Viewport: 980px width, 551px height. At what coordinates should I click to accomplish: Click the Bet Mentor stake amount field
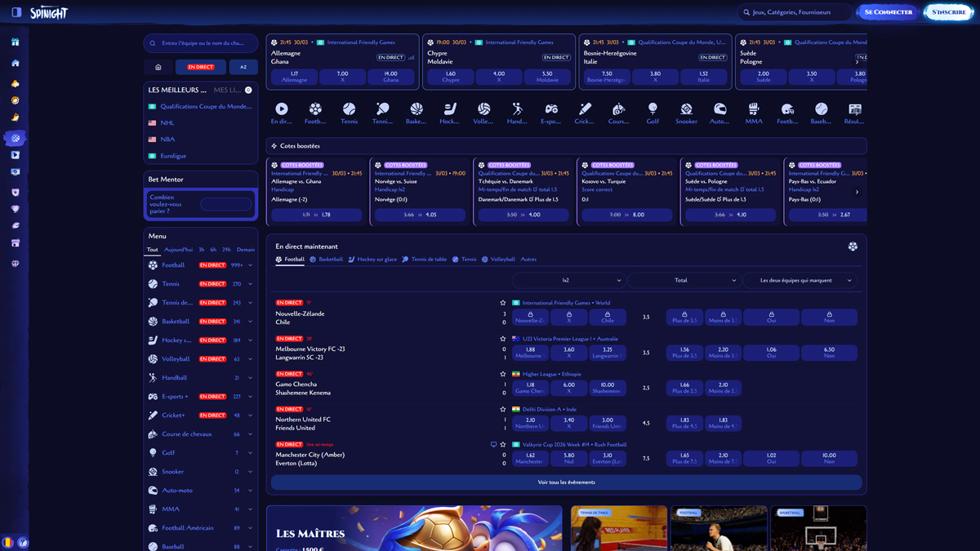[x=226, y=204]
